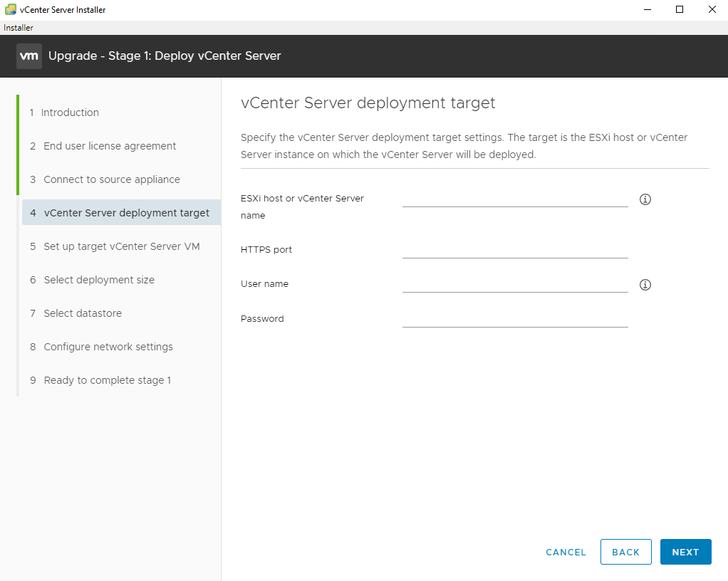Click the vCenter Server Installer title bar icon
728x581 pixels.
tap(11, 9)
